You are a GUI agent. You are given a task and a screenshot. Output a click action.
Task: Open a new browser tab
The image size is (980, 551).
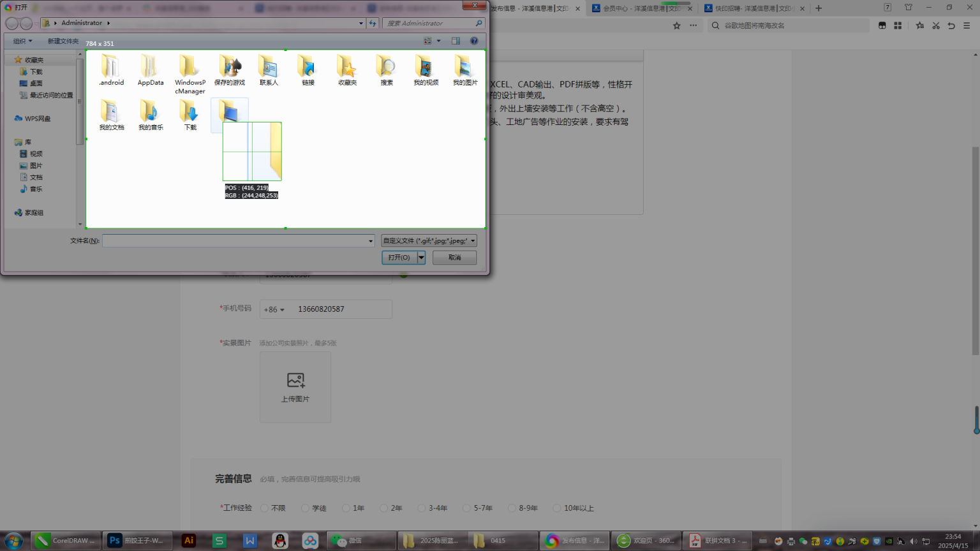[819, 8]
